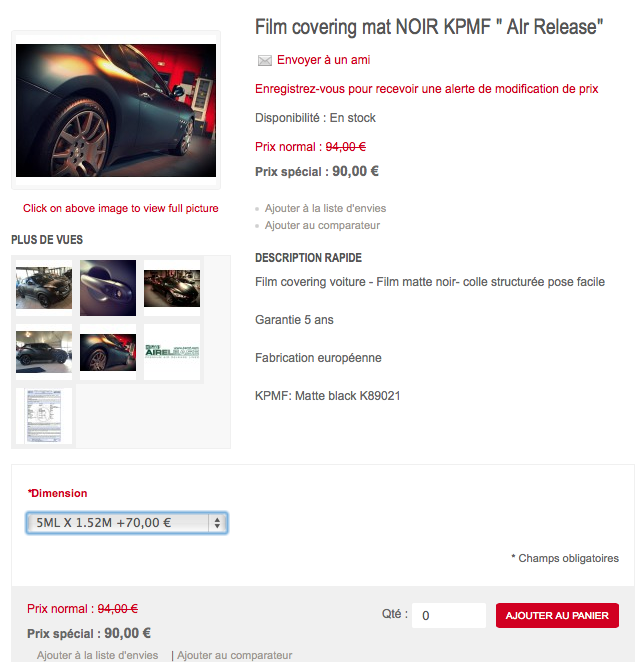This screenshot has width=638, height=662.
Task: Select the car door handle thumbnail
Action: pyautogui.click(x=108, y=288)
